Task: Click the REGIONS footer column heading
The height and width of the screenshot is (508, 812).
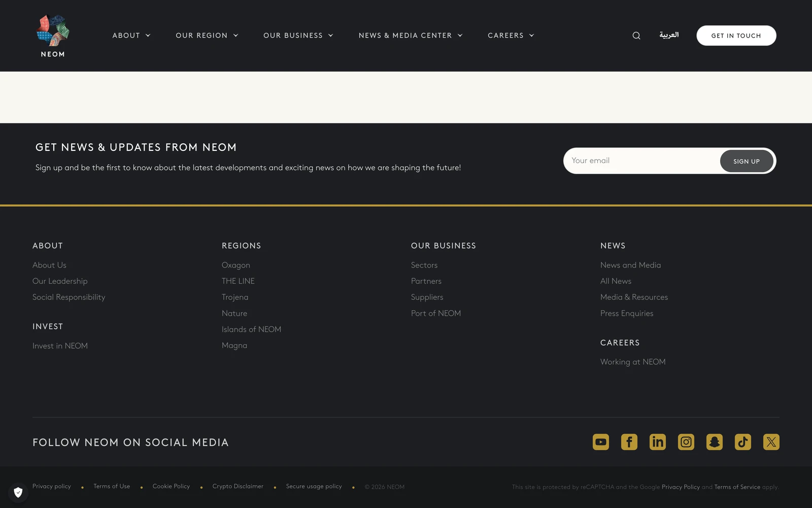Action: click(242, 246)
